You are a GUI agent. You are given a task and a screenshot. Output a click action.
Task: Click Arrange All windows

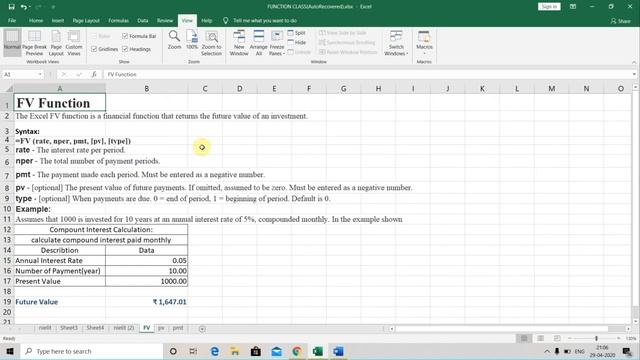[x=258, y=43]
